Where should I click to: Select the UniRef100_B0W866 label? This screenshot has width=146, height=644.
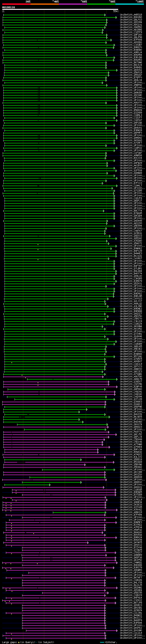pyautogui.click(x=131, y=354)
